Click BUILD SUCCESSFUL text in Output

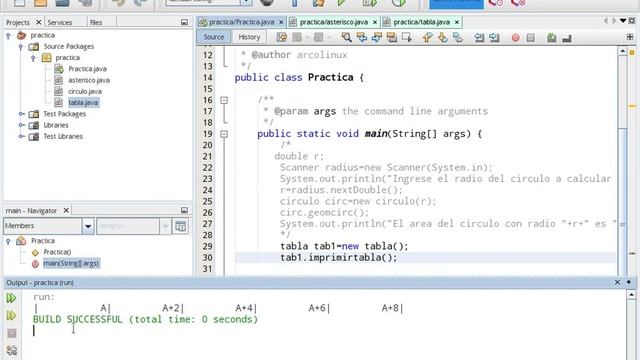(x=78, y=319)
